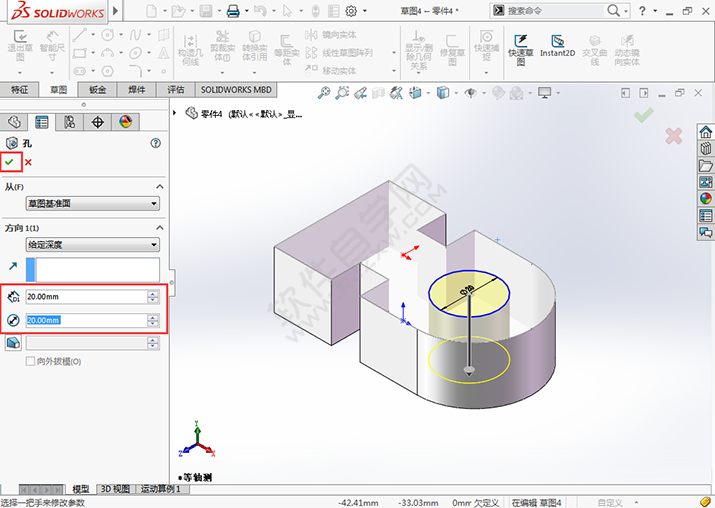Viewport: 715px width, 508px height.
Task: Increase the hole diameter with spinner
Action: [x=153, y=317]
